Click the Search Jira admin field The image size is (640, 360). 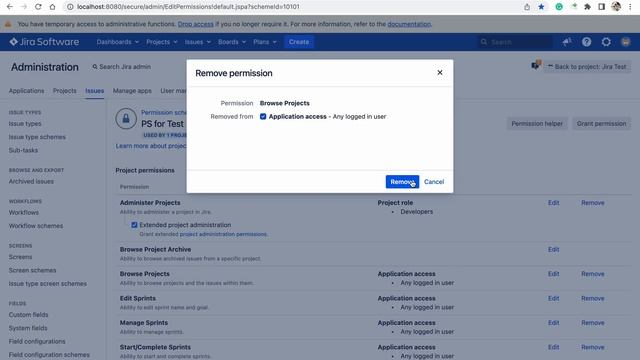[x=122, y=67]
